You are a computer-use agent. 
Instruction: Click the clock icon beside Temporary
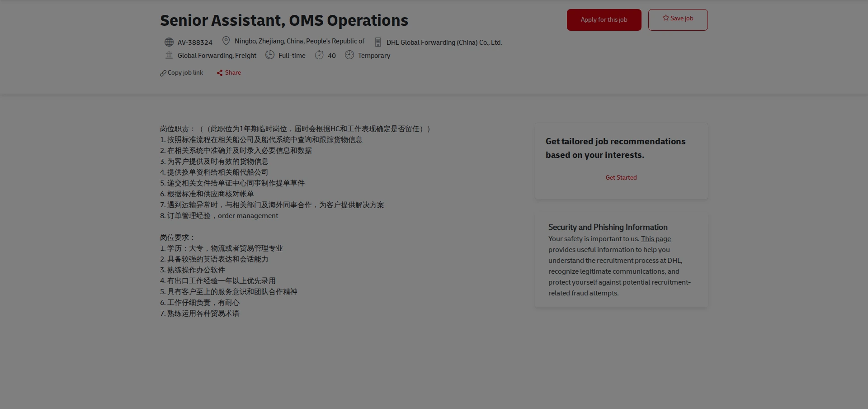[x=349, y=55]
